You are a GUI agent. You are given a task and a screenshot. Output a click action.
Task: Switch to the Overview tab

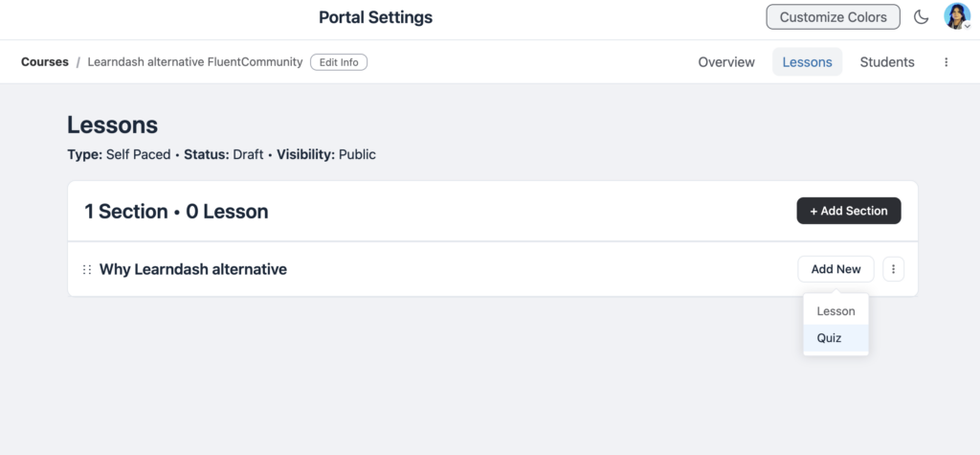[726, 62]
